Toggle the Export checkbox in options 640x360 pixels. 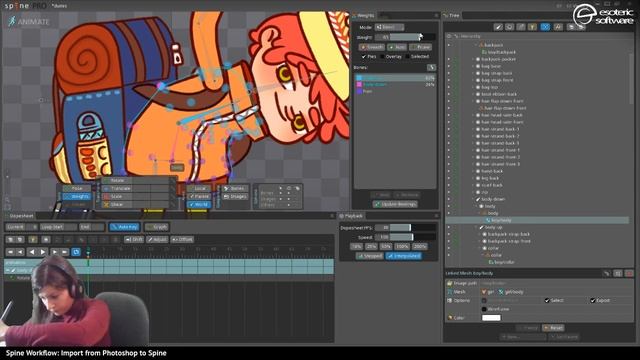pos(593,300)
